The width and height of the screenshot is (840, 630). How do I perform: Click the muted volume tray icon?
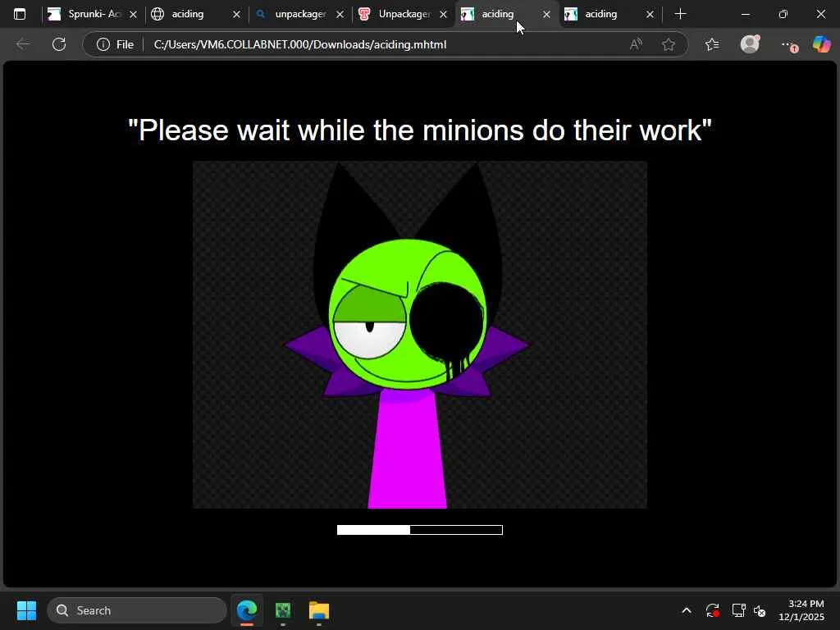point(760,610)
